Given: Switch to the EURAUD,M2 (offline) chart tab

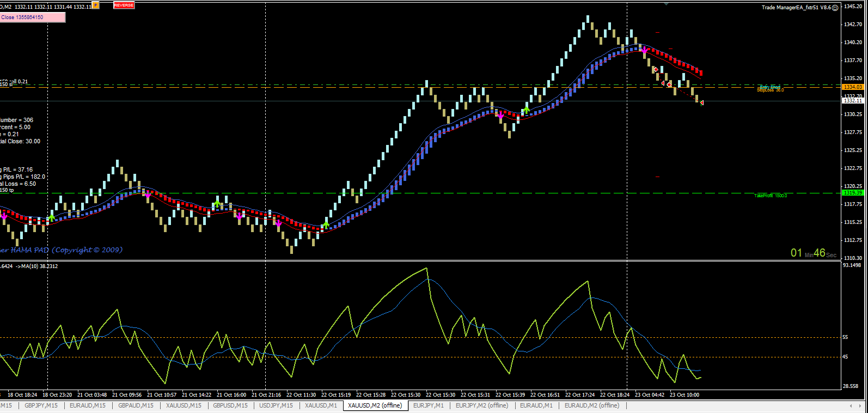Looking at the screenshot, I should point(591,405).
